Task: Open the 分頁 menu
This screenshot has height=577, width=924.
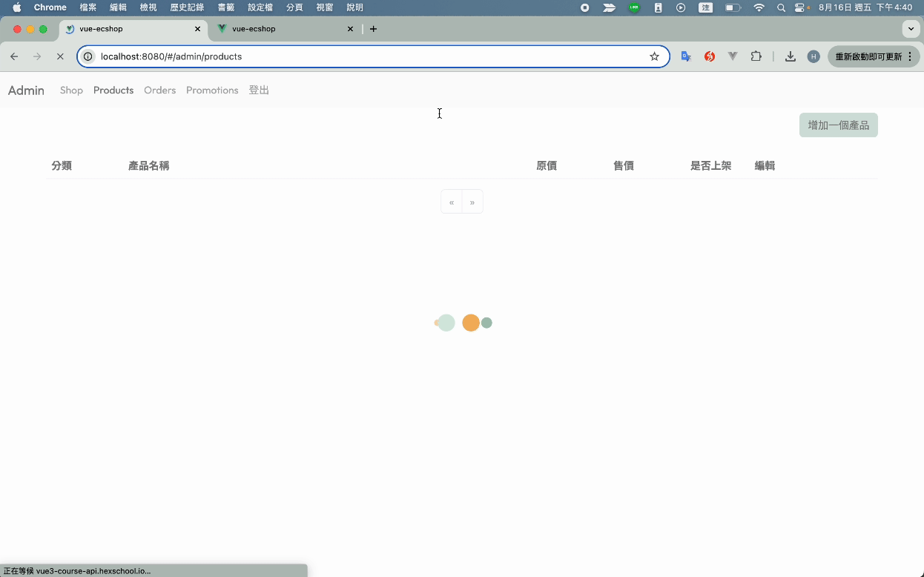Action: click(294, 7)
